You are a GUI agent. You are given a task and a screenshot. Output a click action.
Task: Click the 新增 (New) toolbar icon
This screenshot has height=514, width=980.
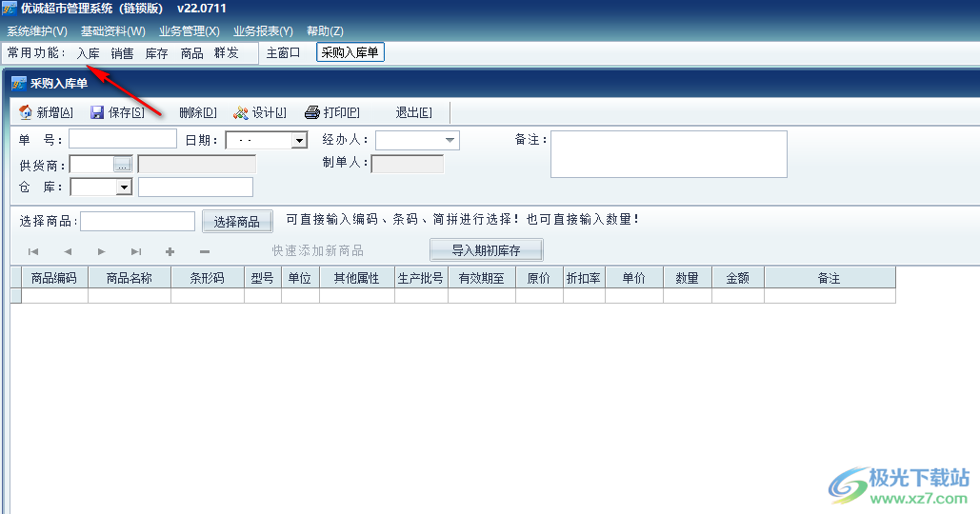(x=26, y=112)
